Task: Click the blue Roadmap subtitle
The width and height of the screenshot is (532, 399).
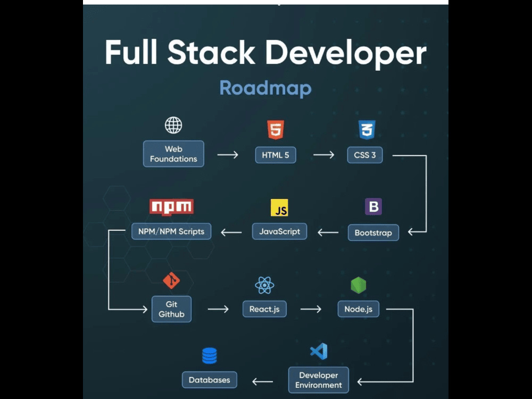Action: [265, 88]
